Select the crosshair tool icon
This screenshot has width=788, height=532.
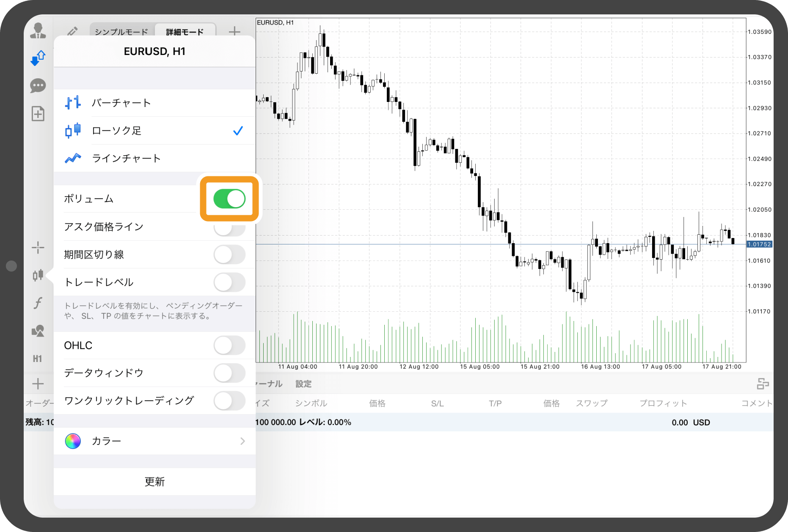[38, 247]
